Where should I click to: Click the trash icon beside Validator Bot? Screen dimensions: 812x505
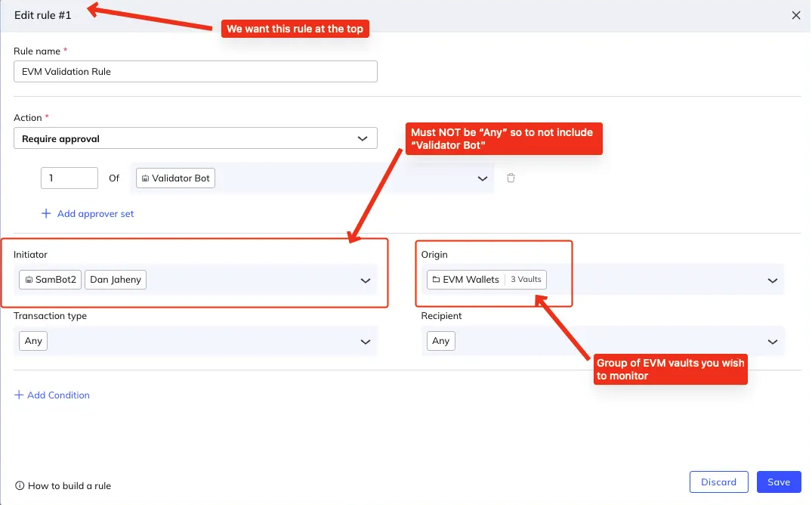click(511, 178)
